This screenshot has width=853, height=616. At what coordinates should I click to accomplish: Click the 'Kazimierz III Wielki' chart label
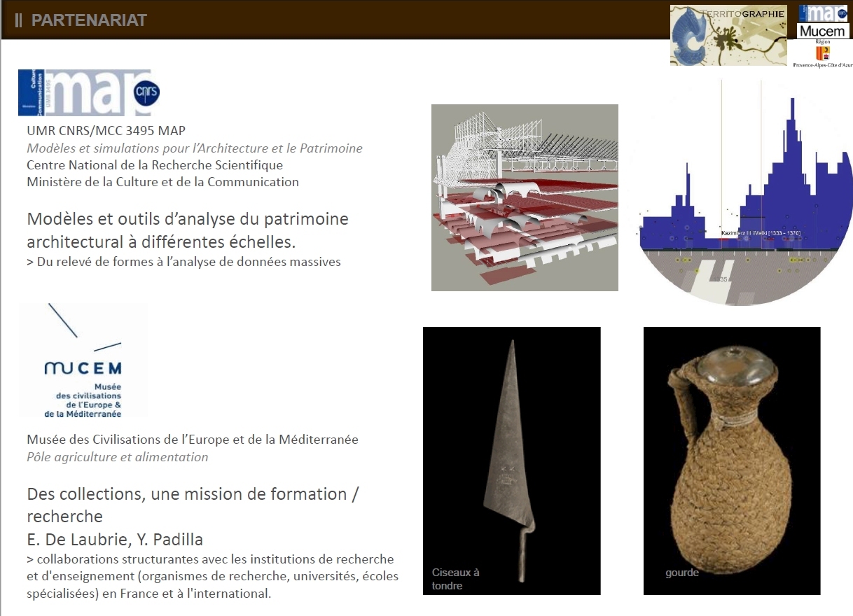(x=761, y=232)
